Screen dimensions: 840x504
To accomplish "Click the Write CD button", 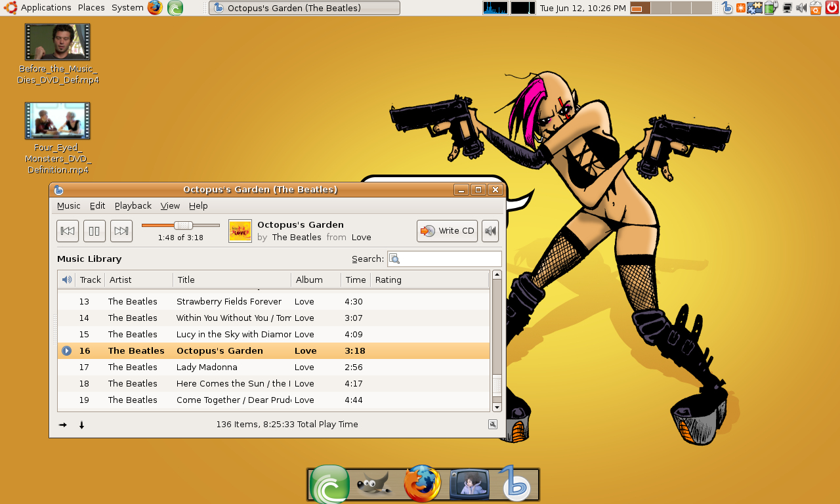I will pyautogui.click(x=447, y=231).
